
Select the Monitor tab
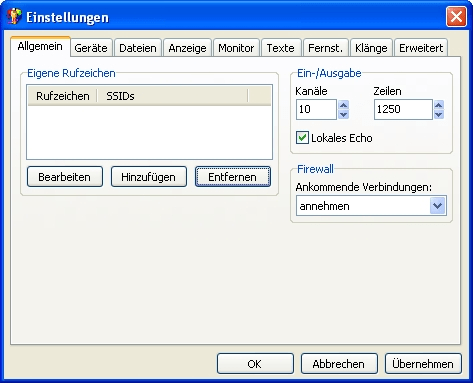[236, 48]
